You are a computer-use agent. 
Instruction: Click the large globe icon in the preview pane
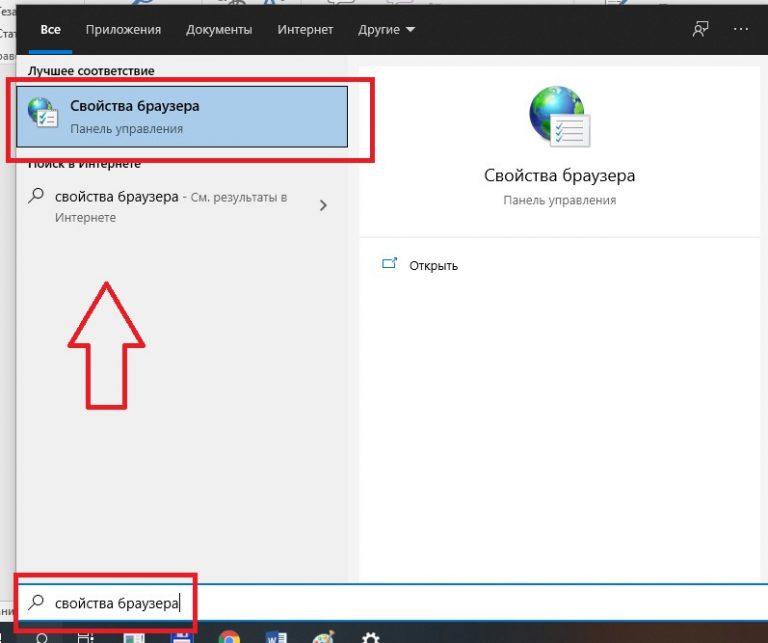[558, 117]
